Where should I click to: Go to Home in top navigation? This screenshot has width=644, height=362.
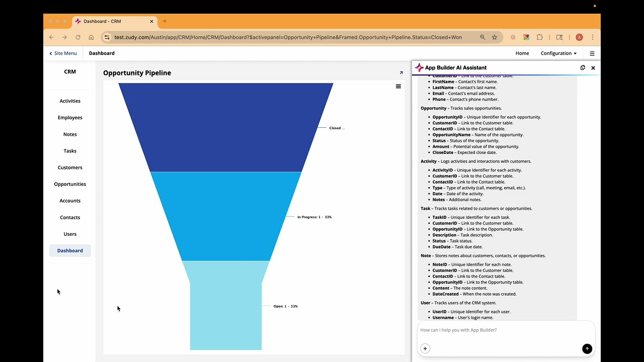pos(522,53)
